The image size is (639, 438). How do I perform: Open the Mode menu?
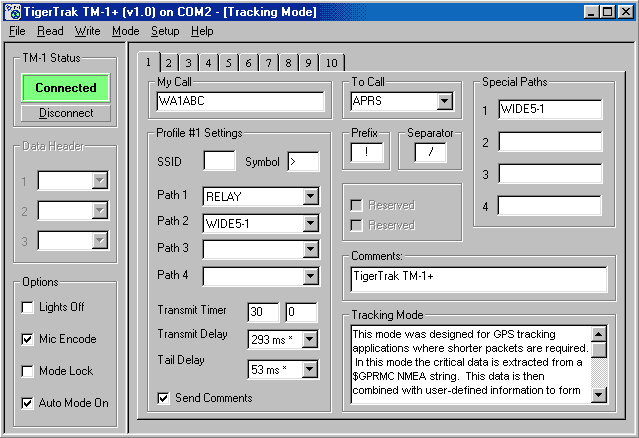click(126, 31)
